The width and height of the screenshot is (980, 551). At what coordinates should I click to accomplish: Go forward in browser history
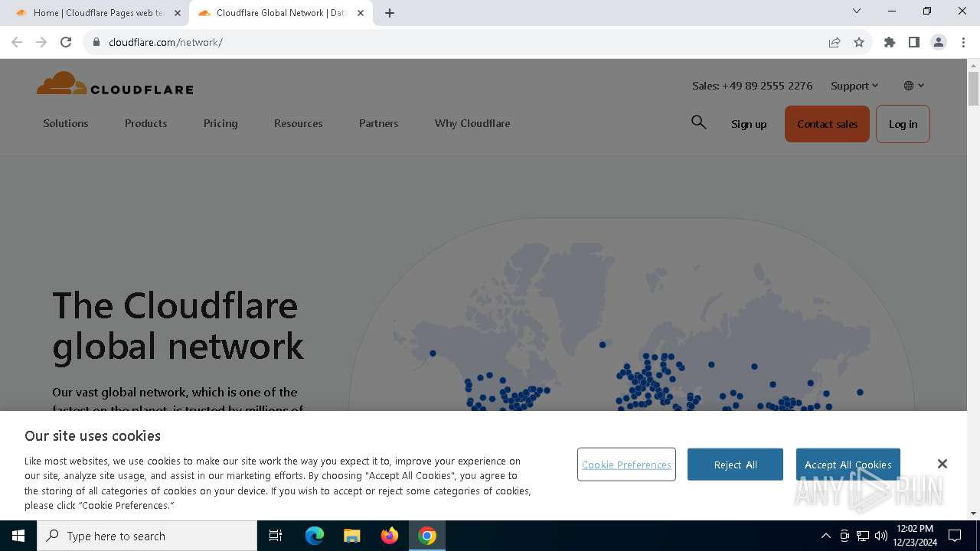point(41,42)
